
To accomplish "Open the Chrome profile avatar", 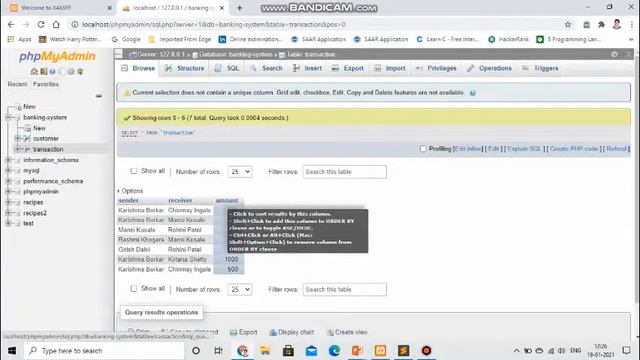I will 617,24.
